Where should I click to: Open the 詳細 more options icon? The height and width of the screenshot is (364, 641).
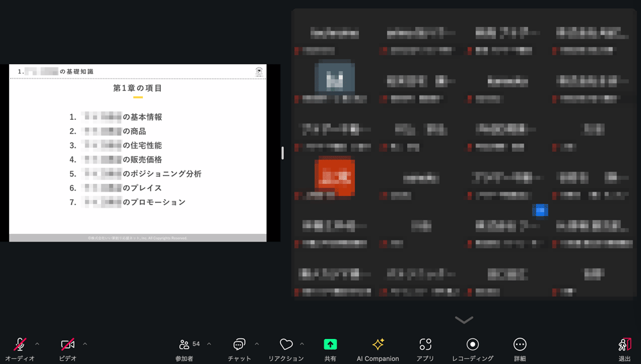520,345
